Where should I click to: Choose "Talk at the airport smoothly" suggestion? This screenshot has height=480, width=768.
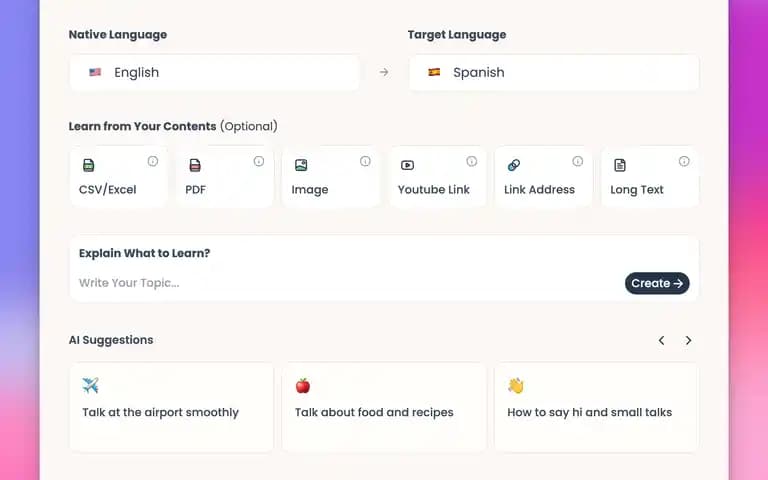tap(171, 407)
